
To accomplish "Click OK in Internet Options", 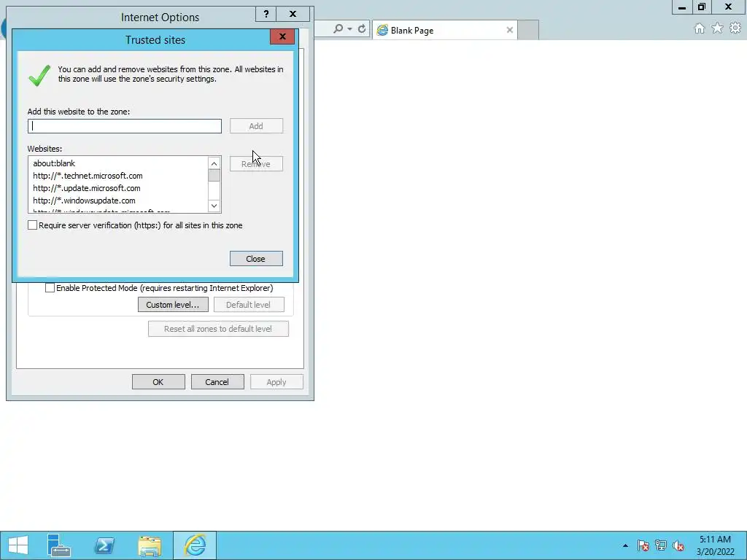I will coord(158,382).
